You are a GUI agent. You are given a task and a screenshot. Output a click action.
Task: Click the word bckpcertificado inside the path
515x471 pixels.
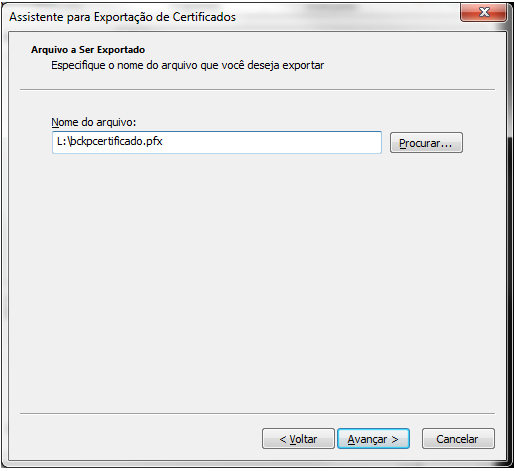106,142
